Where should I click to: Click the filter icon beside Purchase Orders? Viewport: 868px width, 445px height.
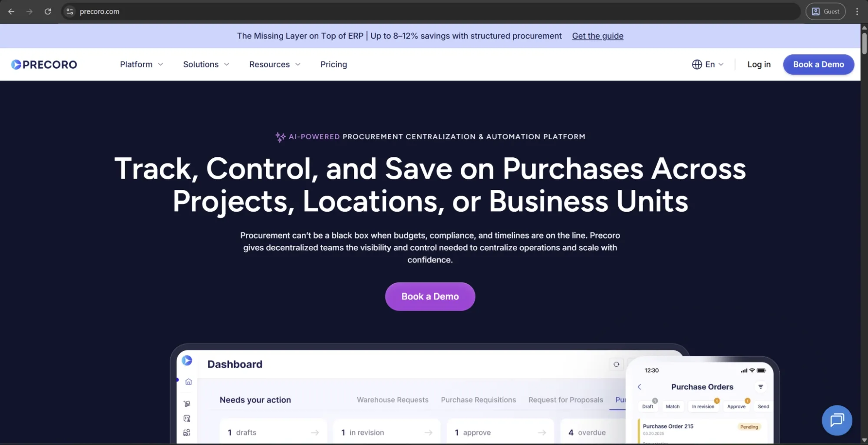click(x=760, y=387)
